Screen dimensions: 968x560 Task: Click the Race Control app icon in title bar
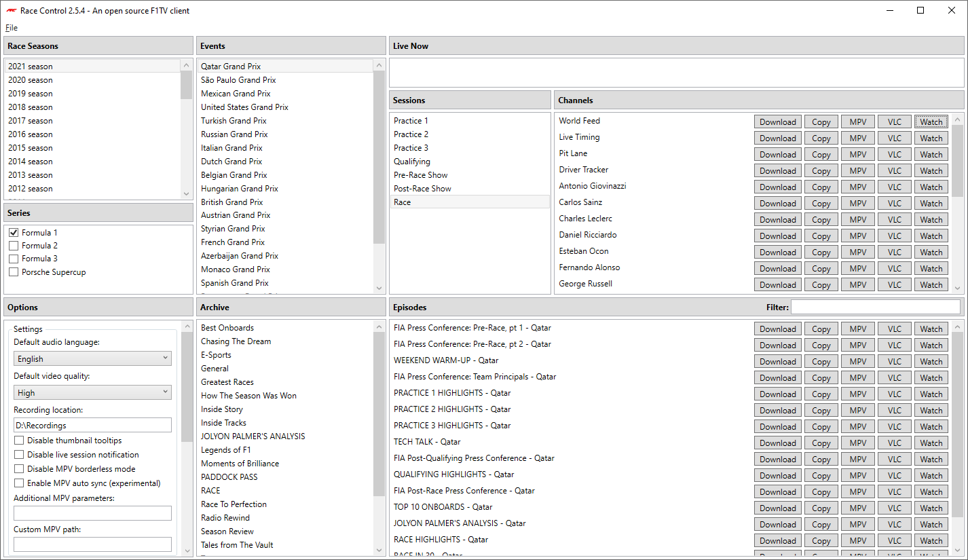[x=12, y=11]
